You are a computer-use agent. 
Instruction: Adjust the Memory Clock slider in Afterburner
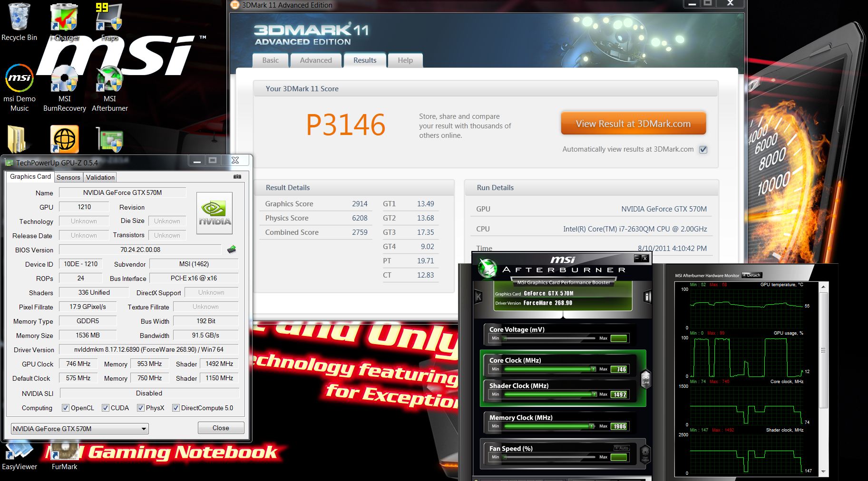pyautogui.click(x=549, y=426)
